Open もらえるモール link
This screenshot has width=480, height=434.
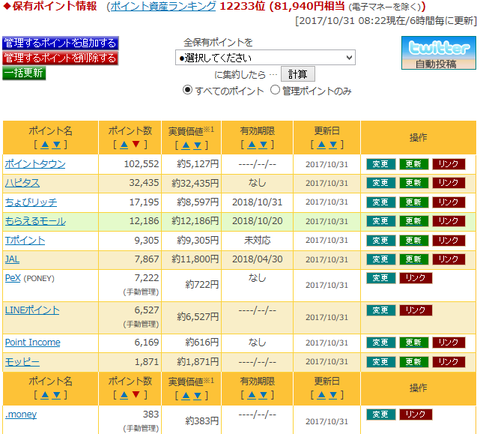coord(35,221)
